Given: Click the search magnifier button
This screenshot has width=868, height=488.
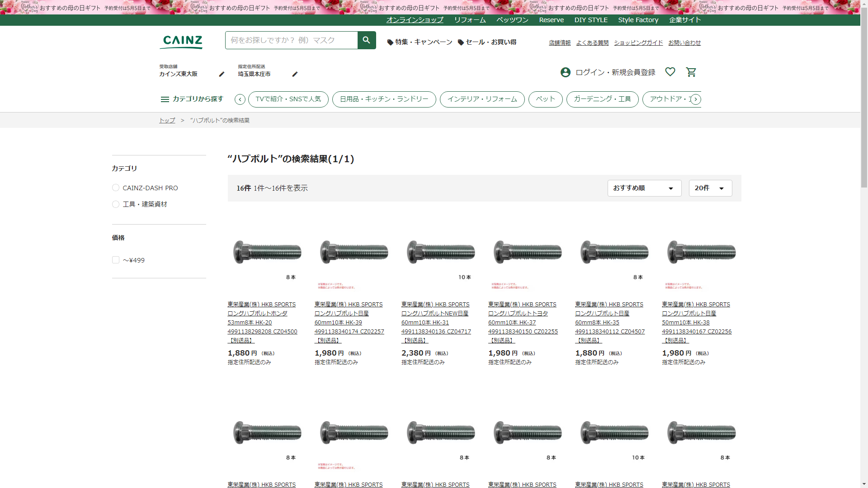Looking at the screenshot, I should coord(366,40).
